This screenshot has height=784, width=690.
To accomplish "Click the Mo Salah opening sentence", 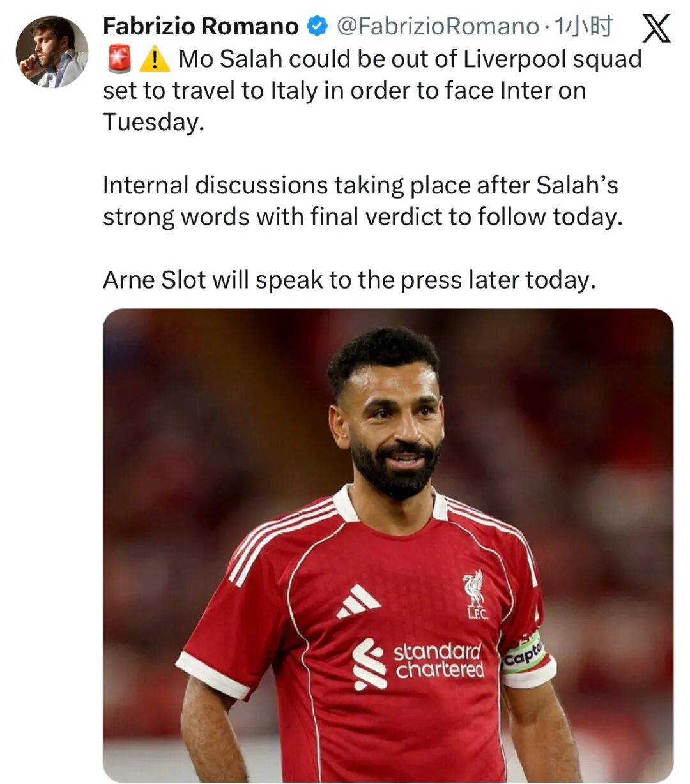I will (x=372, y=90).
